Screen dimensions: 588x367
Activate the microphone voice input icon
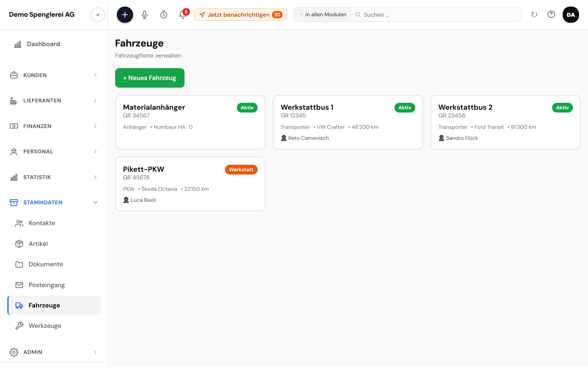[x=145, y=14]
